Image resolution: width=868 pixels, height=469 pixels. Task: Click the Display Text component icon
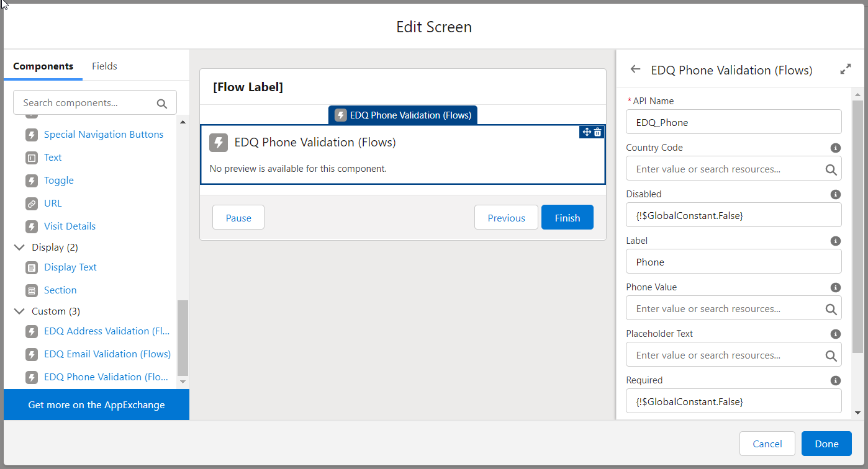32,267
